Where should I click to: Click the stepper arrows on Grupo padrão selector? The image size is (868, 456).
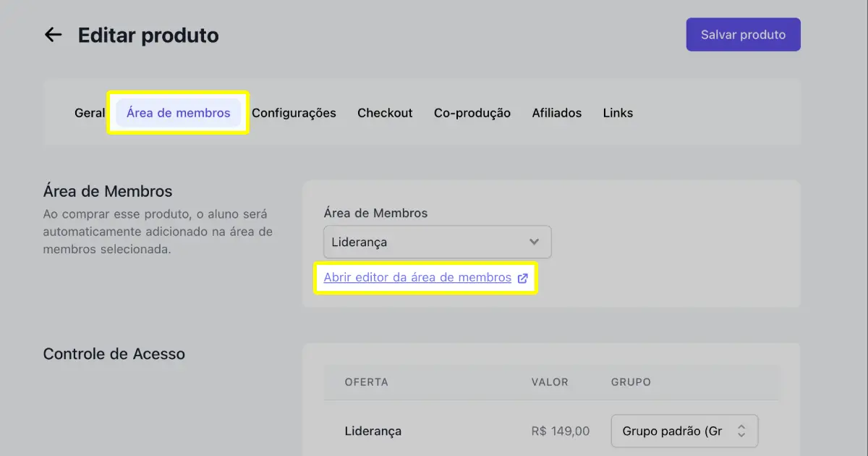click(742, 431)
